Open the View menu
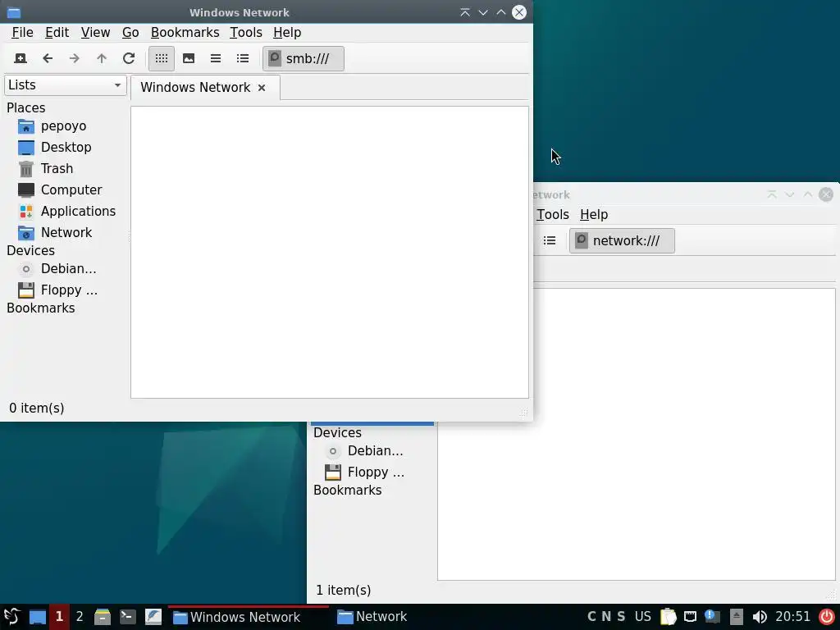This screenshot has height=630, width=840. 95,33
